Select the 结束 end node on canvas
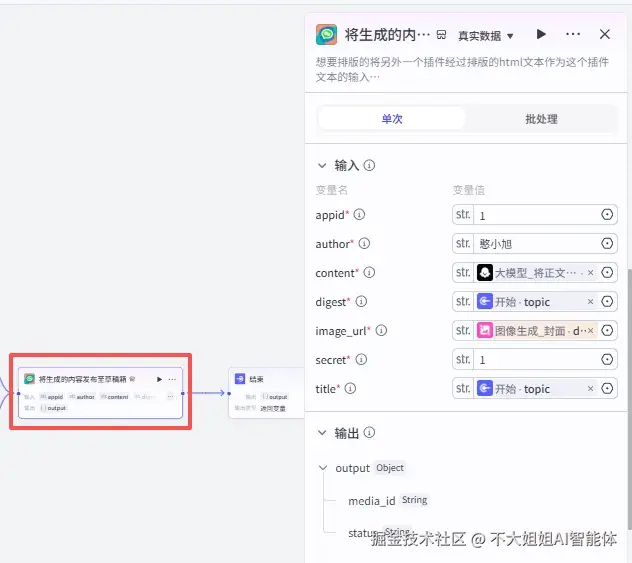Image resolution: width=632 pixels, height=563 pixels. 266,393
